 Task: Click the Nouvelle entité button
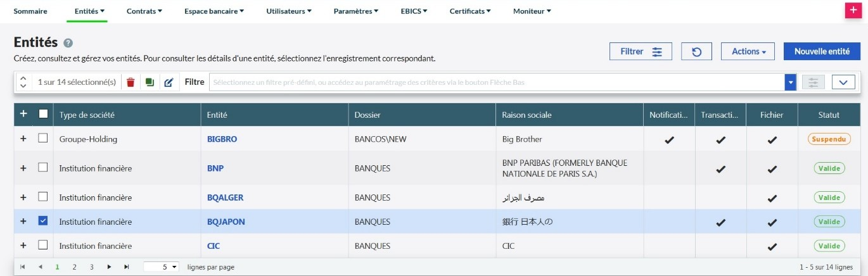(822, 52)
